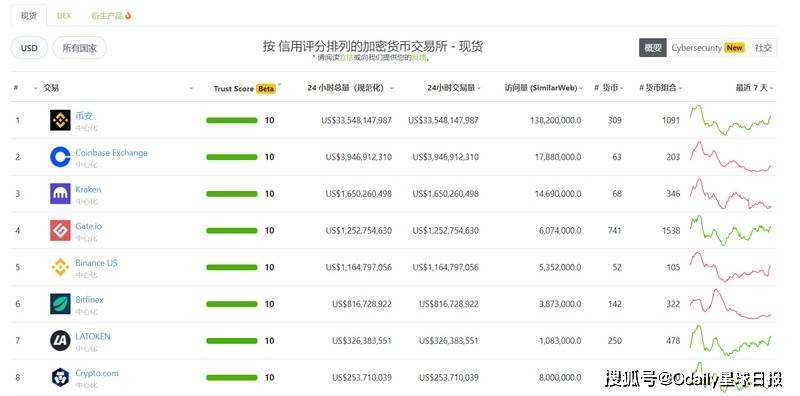Click the Beta badge on Trust Score
800x396 pixels.
tap(266, 88)
